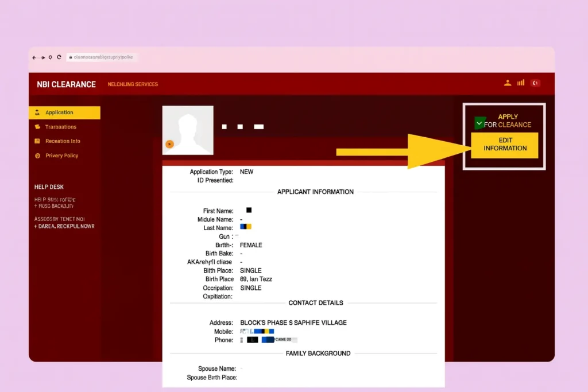588x392 pixels.
Task: Click the Transactions hand icon in sidebar
Action: click(x=38, y=127)
